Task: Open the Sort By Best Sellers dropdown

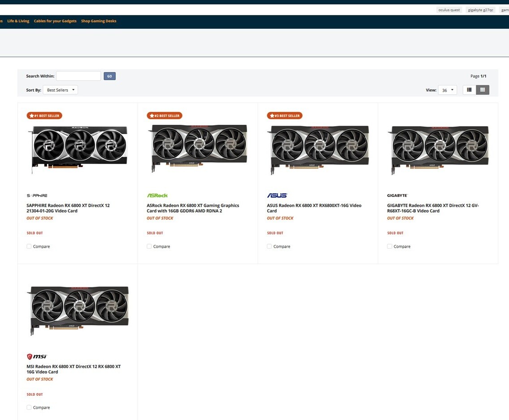Action: (x=61, y=90)
